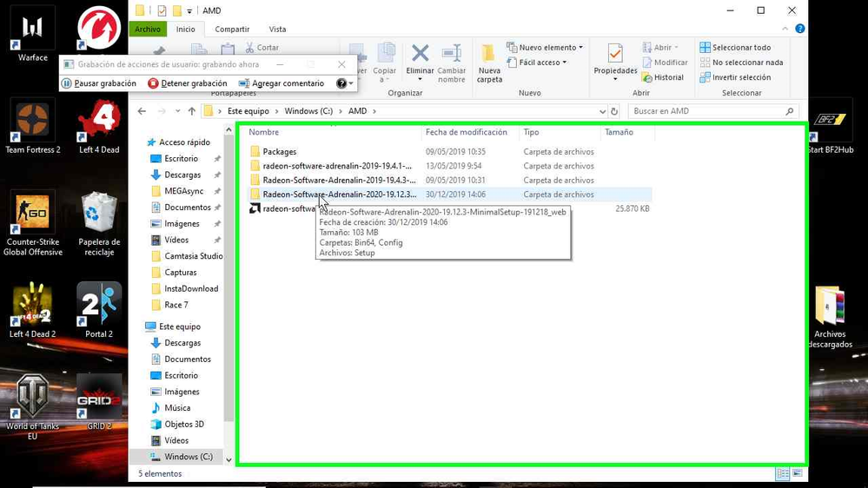Open Archivos descargados desktop folder
This screenshot has height=488, width=868.
pos(830,316)
